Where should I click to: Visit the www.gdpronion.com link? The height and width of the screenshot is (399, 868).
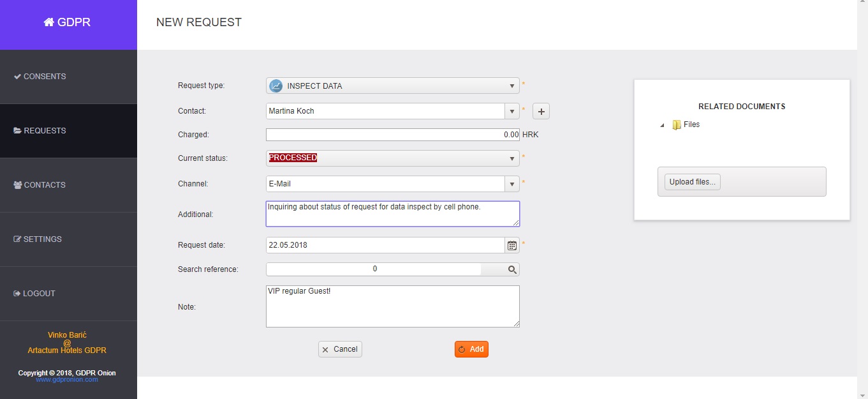67,380
